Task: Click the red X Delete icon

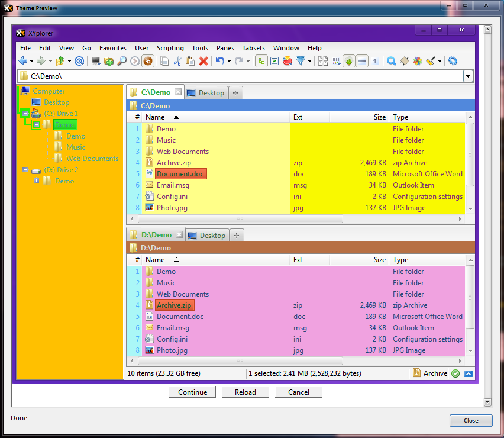Action: tap(203, 61)
